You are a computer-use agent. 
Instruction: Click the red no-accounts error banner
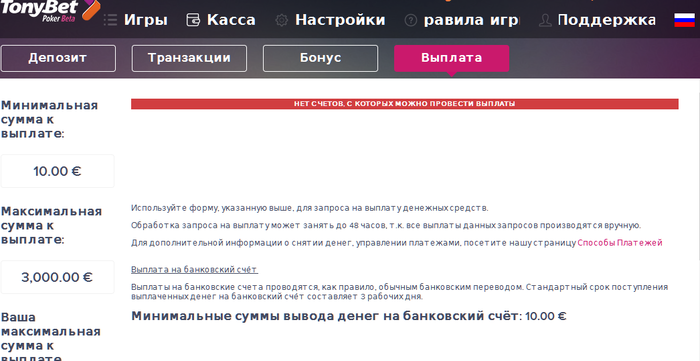coord(404,104)
